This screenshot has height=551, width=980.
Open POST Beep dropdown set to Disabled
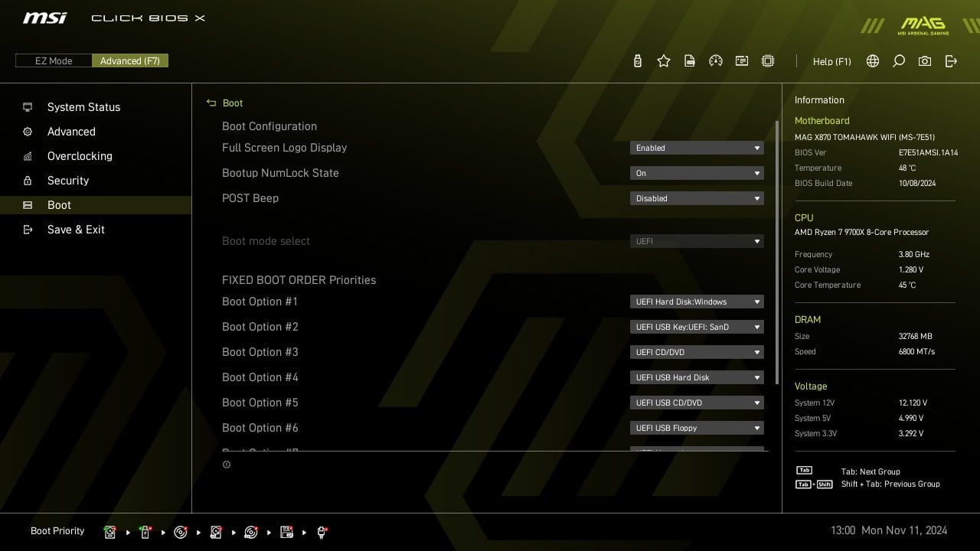point(697,198)
